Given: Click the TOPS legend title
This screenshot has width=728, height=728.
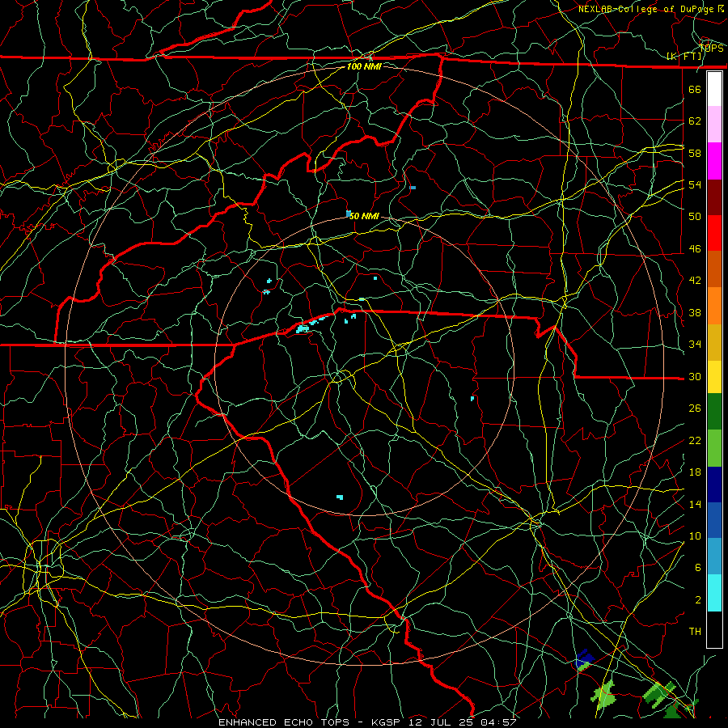Looking at the screenshot, I should click(711, 49).
